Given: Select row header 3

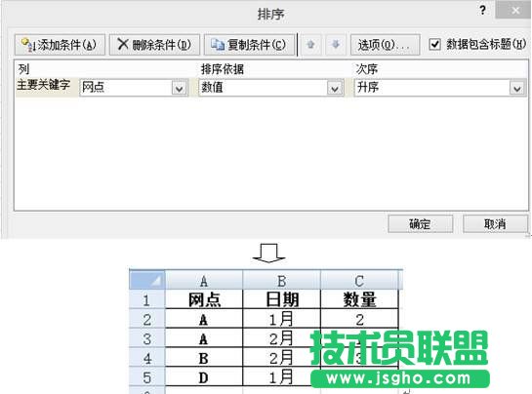Looking at the screenshot, I should click(x=147, y=338).
